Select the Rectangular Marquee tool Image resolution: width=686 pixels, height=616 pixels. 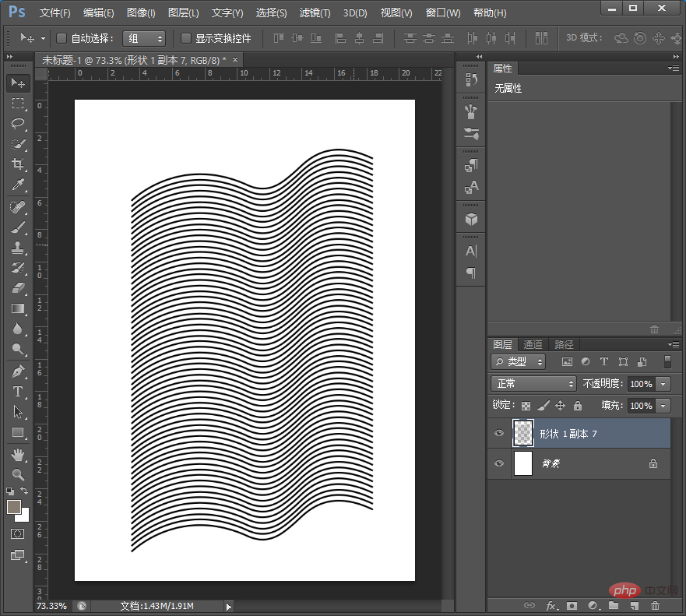point(18,104)
